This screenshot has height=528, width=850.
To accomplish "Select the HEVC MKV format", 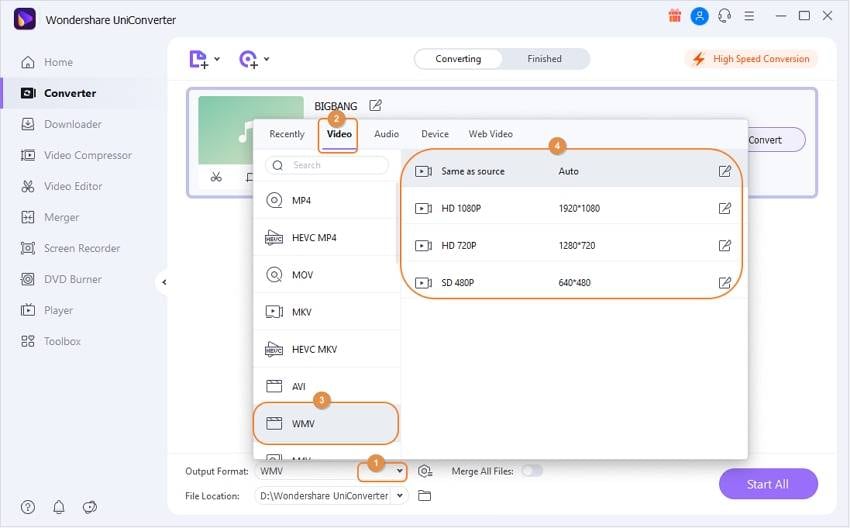I will pyautogui.click(x=326, y=349).
